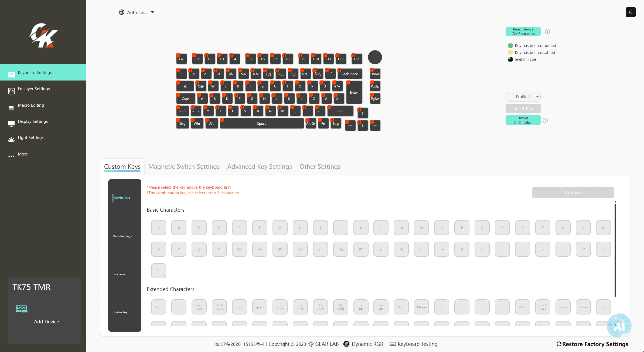The image size is (644, 352).
Task: Click Restore Factory Settings
Action: pyautogui.click(x=592, y=344)
